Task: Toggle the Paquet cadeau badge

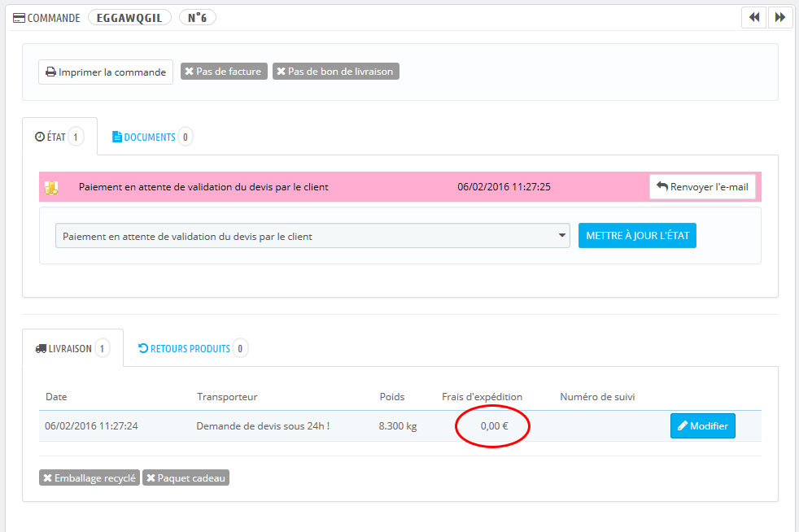Action: [186, 478]
